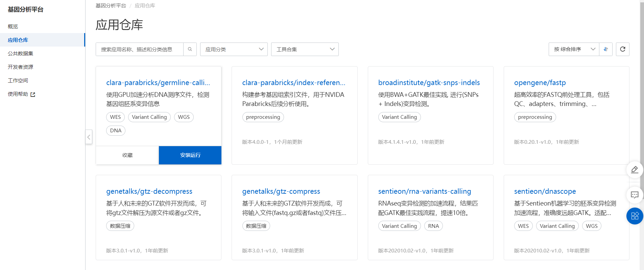Expand the 工具合集 dropdown
Viewport: 644px width, 270px height.
[x=305, y=49]
